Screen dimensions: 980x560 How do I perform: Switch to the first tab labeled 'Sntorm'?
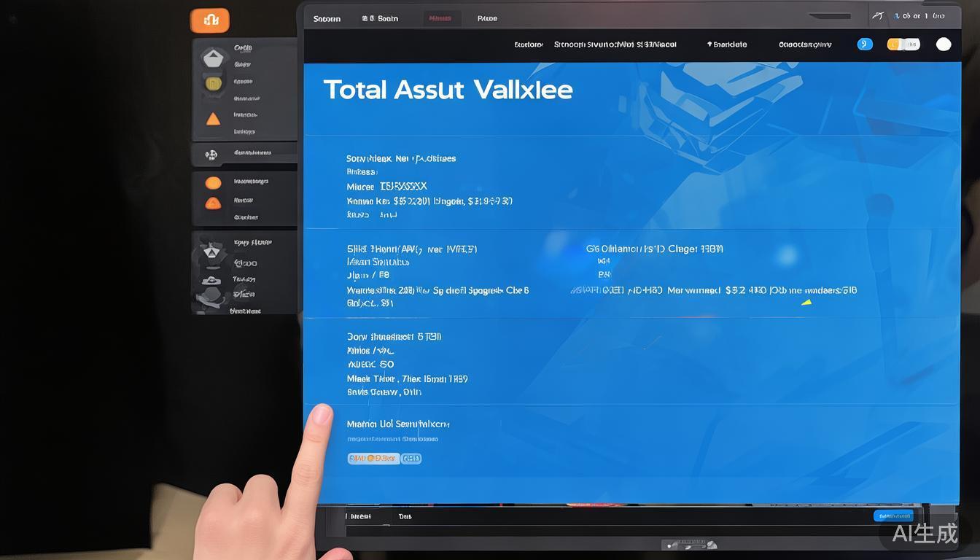[x=327, y=19]
